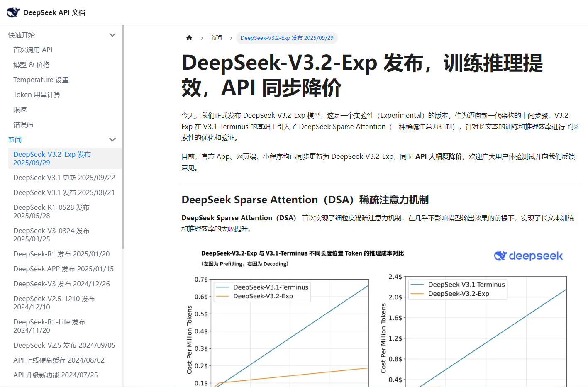The image size is (588, 387).
Task: Click the home icon in breadcrumb
Action: click(189, 38)
